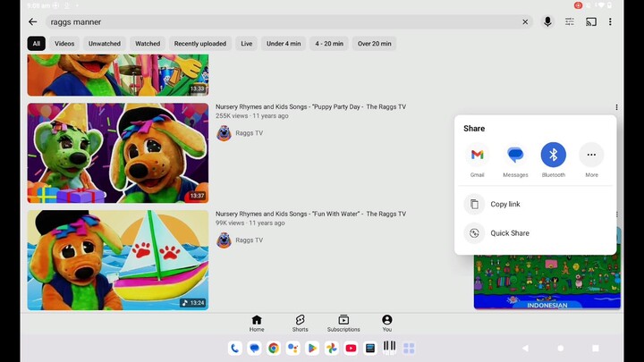Tap the voice search microphone
The height and width of the screenshot is (362, 644).
point(547,21)
